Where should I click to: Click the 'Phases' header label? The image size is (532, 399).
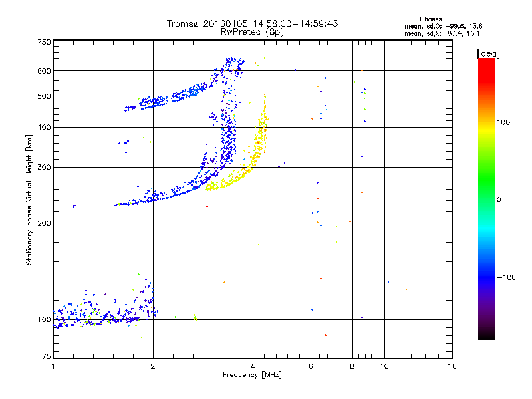(x=430, y=19)
